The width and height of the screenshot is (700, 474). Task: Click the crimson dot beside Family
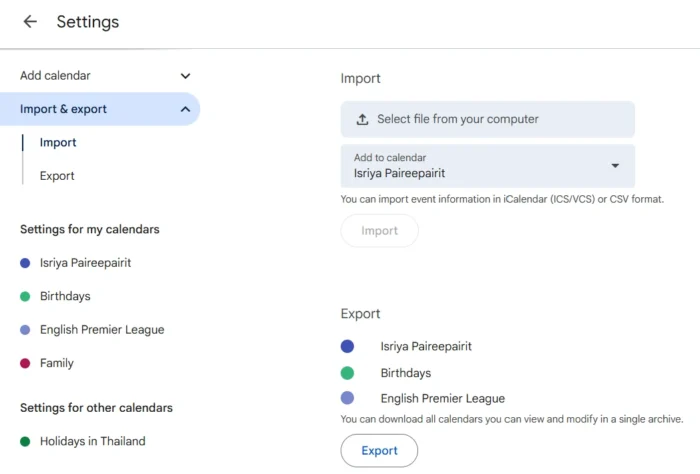25,363
